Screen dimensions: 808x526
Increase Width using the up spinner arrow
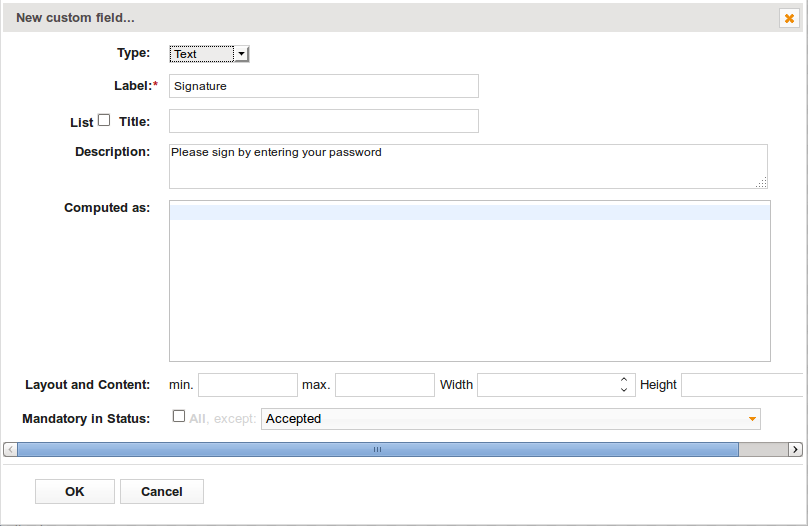pos(624,380)
